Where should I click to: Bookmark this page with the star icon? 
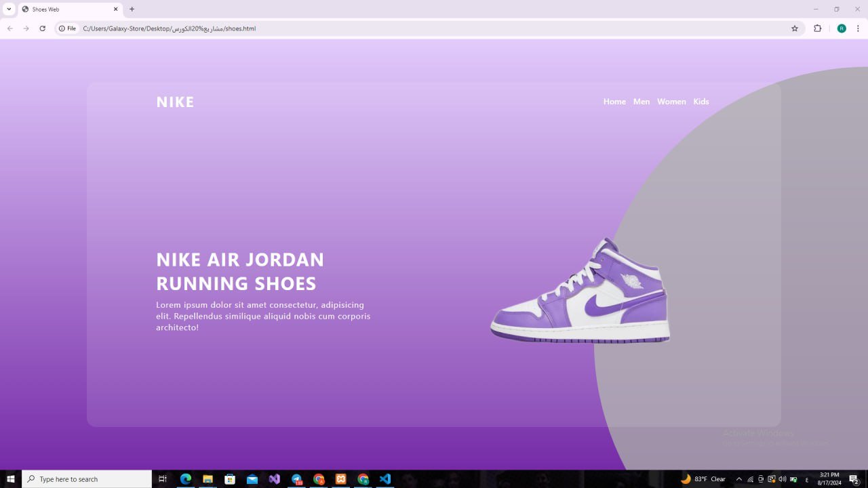pyautogui.click(x=795, y=28)
